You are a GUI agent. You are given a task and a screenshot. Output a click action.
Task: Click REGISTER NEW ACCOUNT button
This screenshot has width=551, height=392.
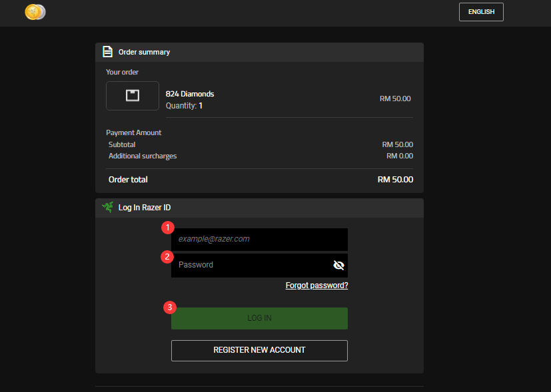[259, 350]
